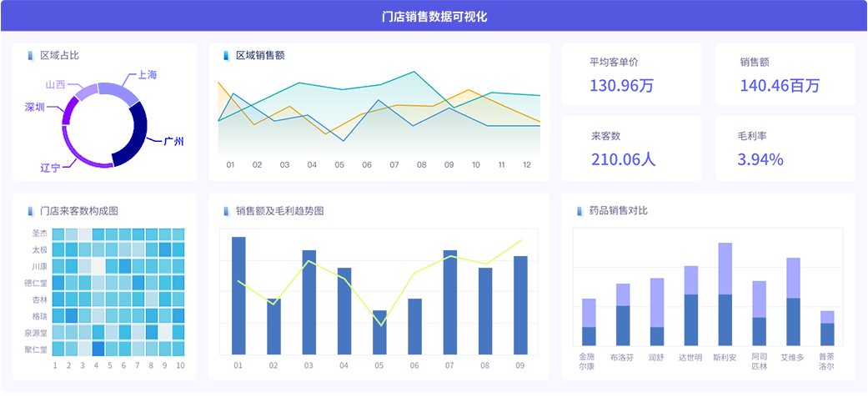Click the 深圳 region label
The height and width of the screenshot is (397, 868).
pos(35,107)
